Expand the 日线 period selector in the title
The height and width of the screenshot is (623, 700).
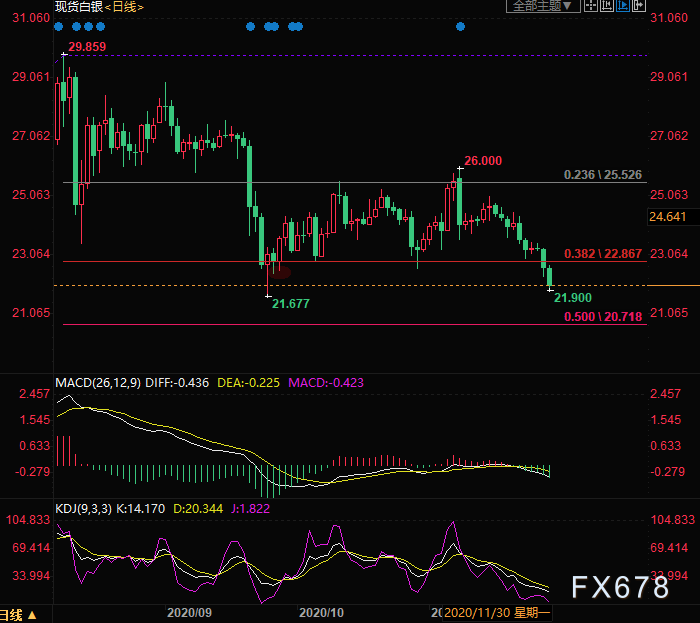click(x=125, y=7)
